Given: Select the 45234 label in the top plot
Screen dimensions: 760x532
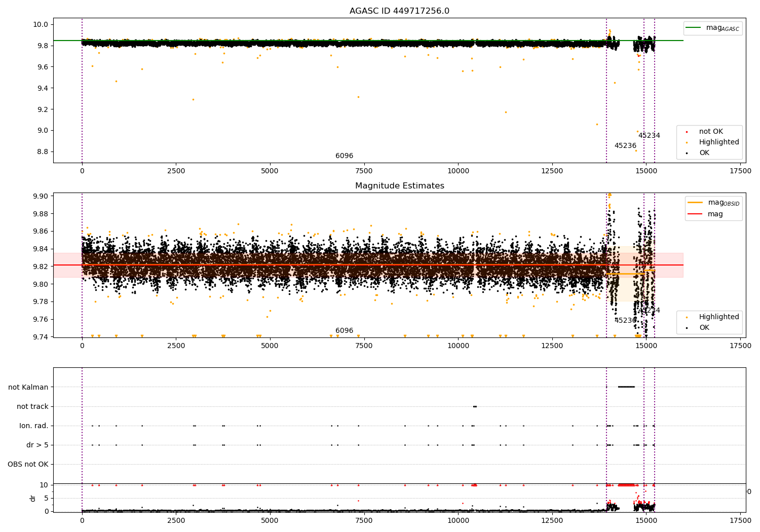Looking at the screenshot, I should pos(649,136).
